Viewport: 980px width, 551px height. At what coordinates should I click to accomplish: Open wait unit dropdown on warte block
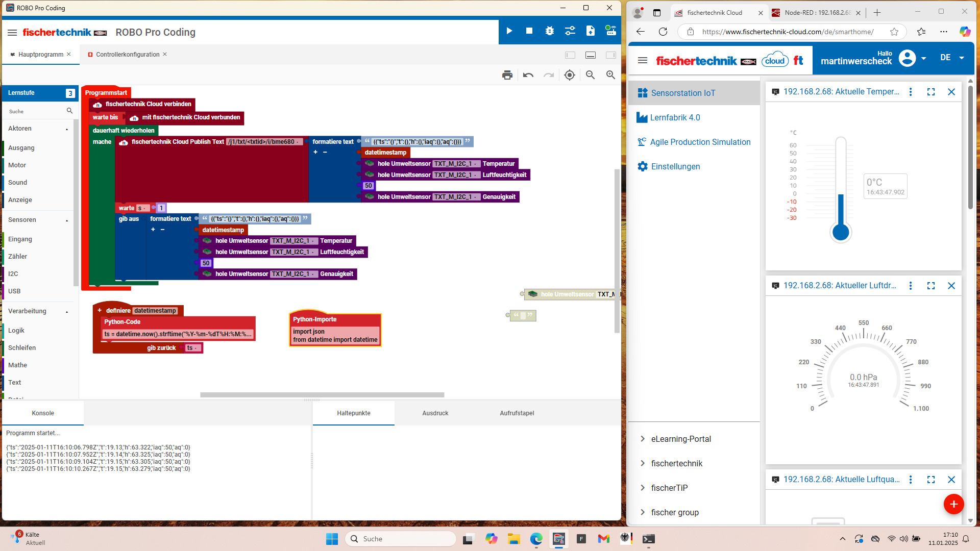click(x=142, y=208)
